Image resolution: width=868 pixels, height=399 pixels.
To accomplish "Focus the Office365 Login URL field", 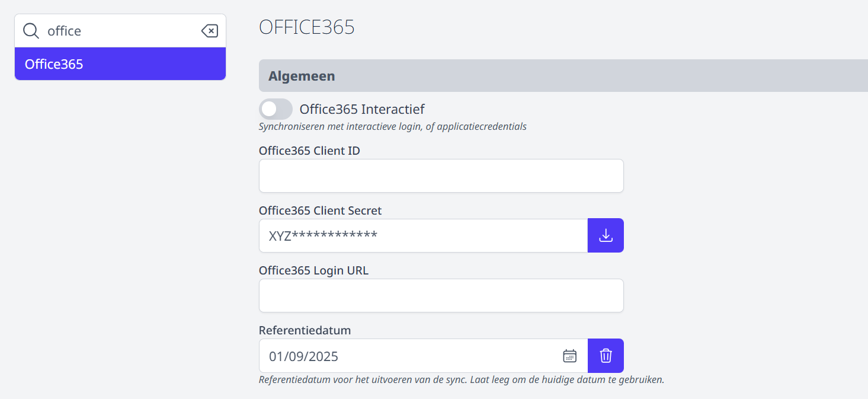I will point(441,295).
